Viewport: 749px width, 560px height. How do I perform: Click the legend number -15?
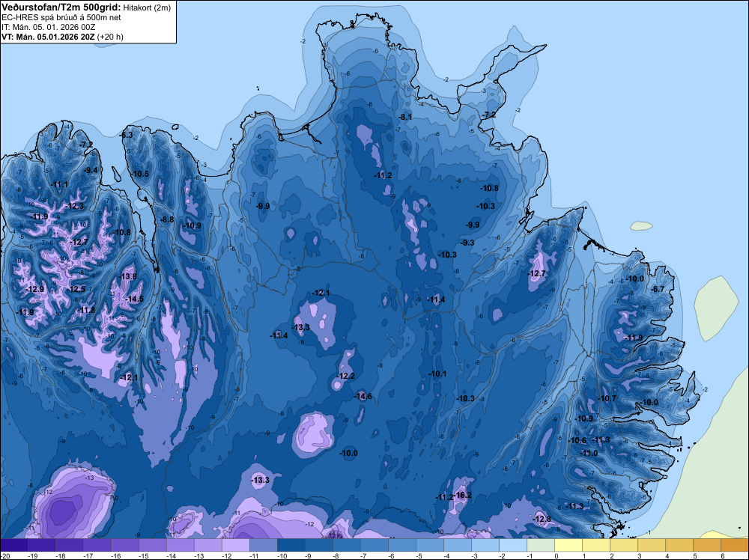[143, 556]
